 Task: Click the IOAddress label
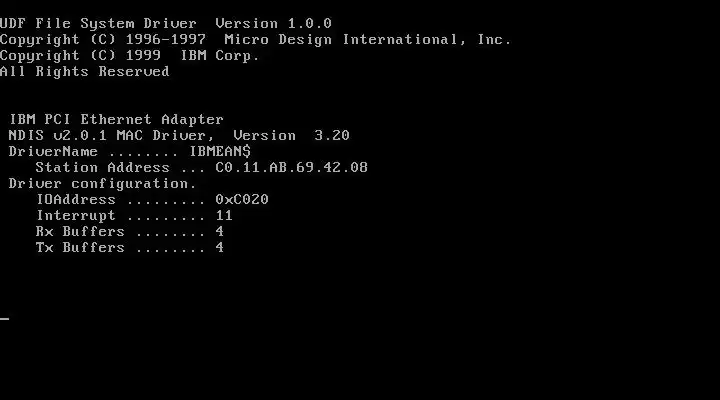pyautogui.click(x=76, y=200)
